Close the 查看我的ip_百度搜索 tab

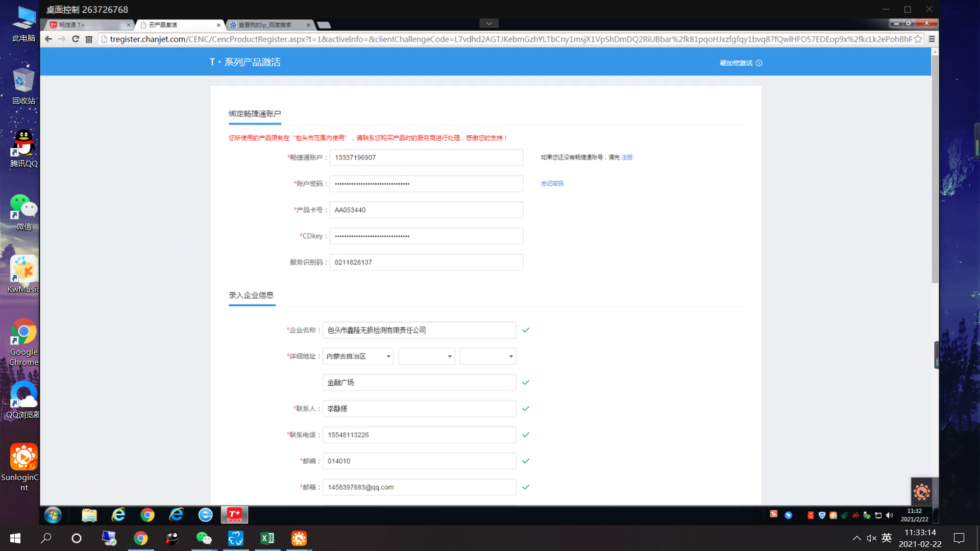tap(308, 25)
